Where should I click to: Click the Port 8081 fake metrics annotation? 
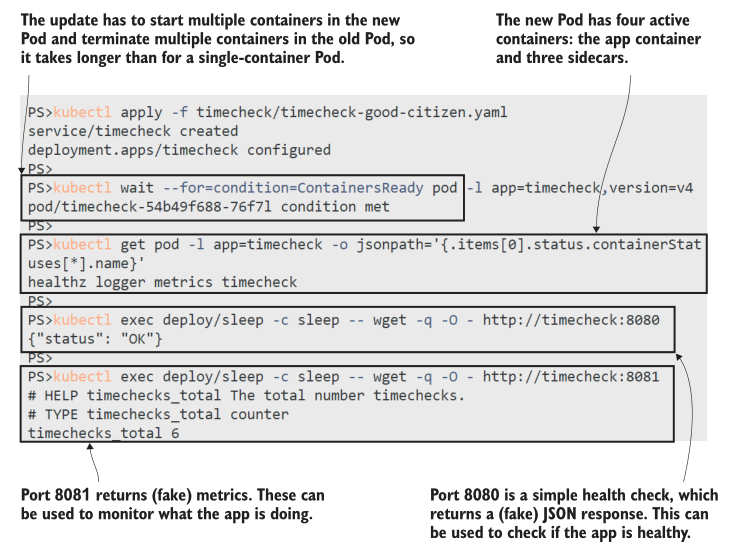[x=172, y=505]
